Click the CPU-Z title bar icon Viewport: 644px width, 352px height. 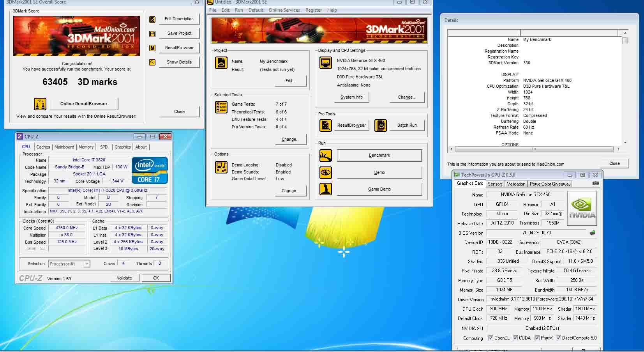point(20,136)
